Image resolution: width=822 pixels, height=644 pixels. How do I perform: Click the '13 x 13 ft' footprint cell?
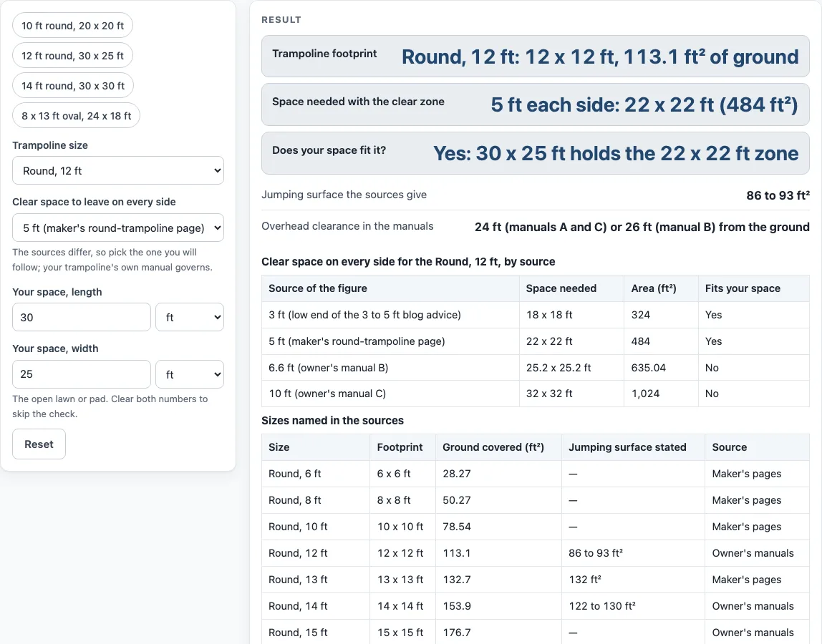coord(403,580)
